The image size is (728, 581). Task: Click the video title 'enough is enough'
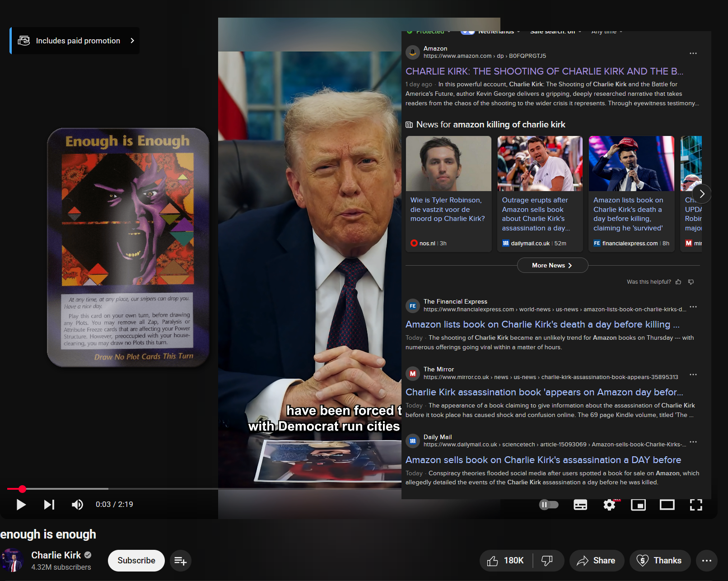click(x=48, y=534)
